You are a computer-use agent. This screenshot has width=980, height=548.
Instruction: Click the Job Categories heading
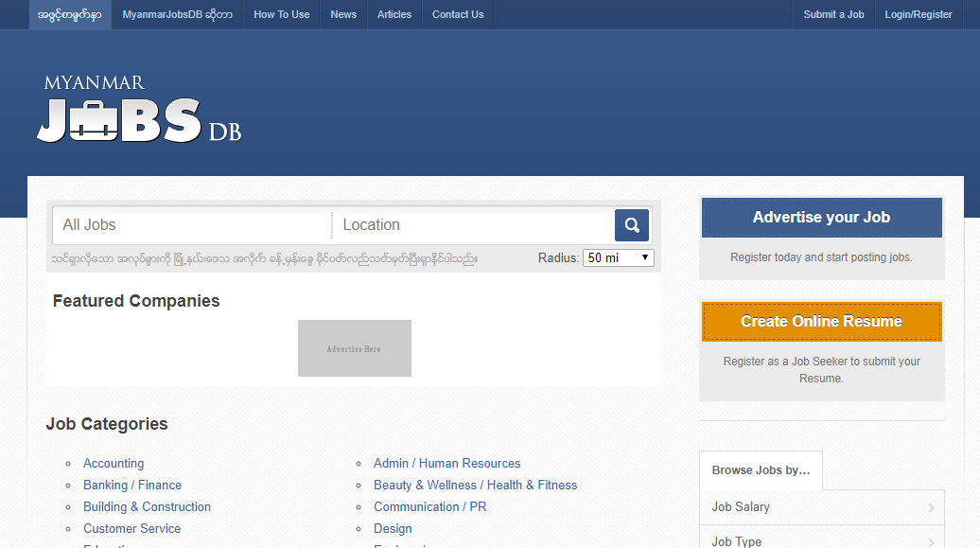(x=107, y=424)
